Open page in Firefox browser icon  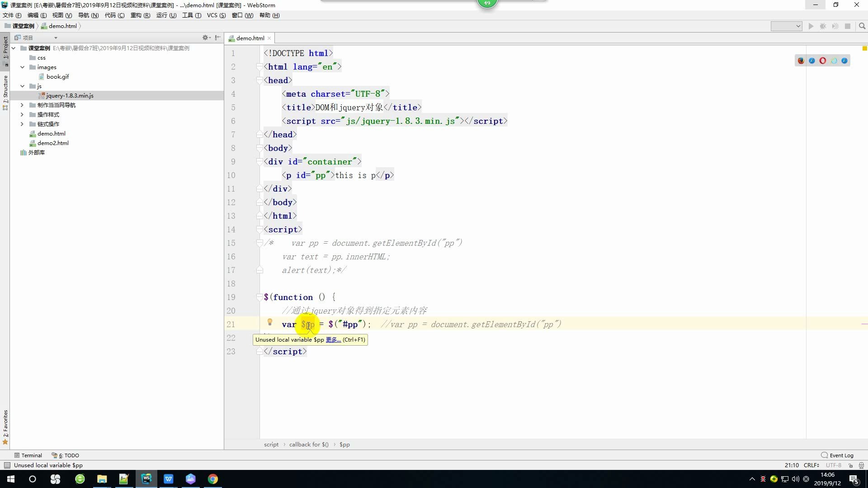(801, 61)
